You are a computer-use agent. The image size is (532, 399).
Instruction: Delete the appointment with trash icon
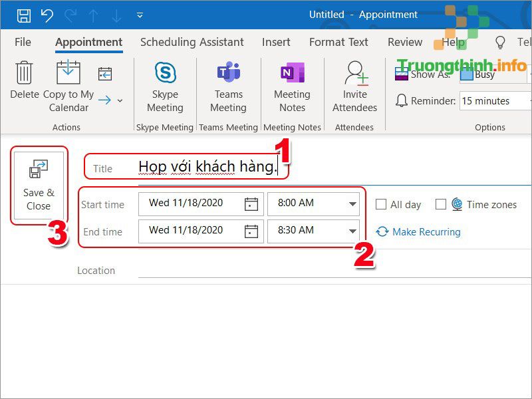click(25, 80)
